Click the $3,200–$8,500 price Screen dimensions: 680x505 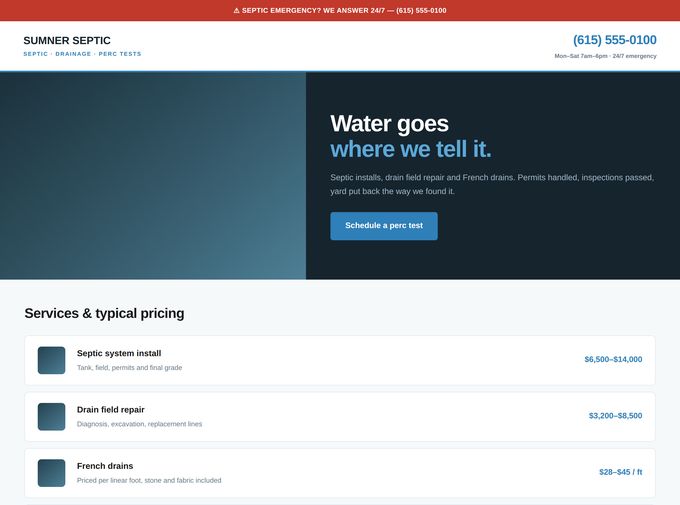point(615,416)
